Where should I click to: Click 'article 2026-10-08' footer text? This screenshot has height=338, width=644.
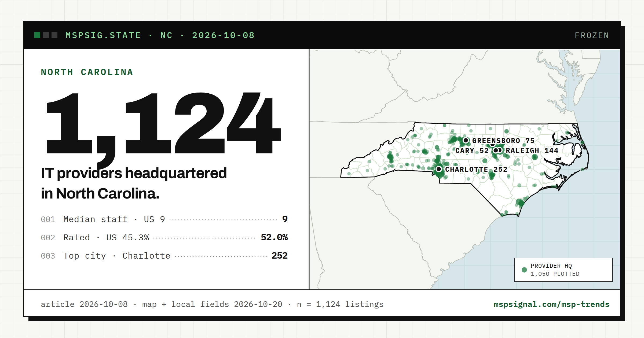[84, 304]
